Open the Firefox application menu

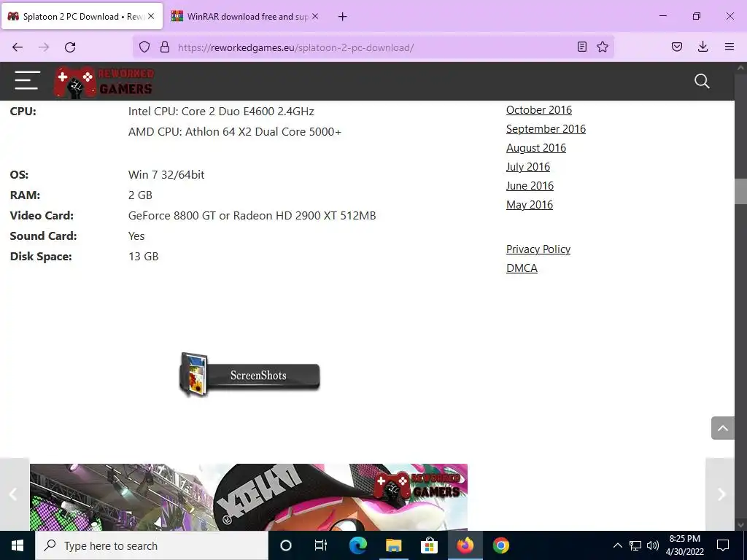pyautogui.click(x=729, y=47)
